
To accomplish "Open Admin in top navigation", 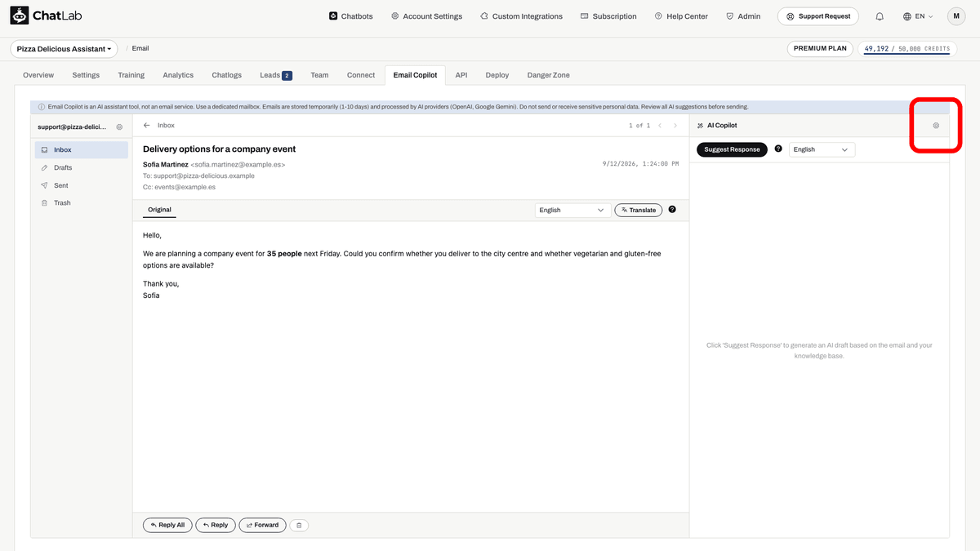I will (x=742, y=16).
